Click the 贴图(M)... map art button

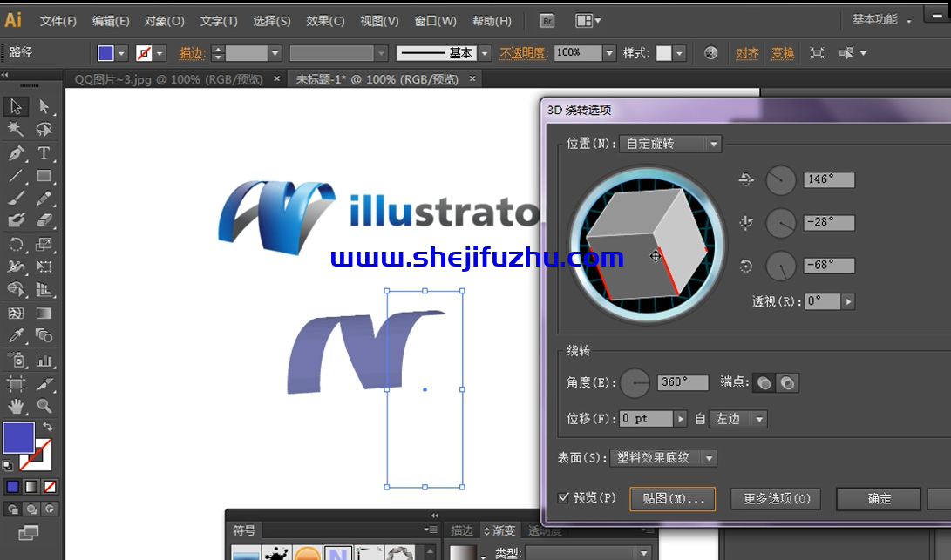[673, 499]
